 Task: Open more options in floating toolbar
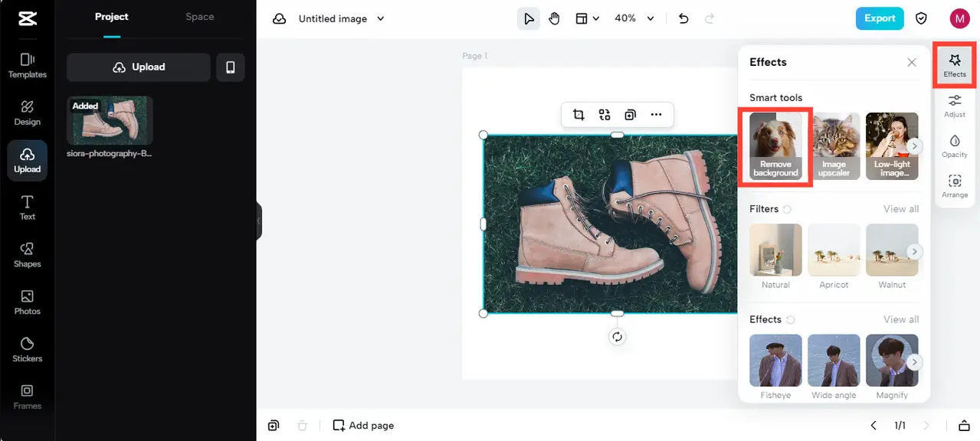point(656,115)
